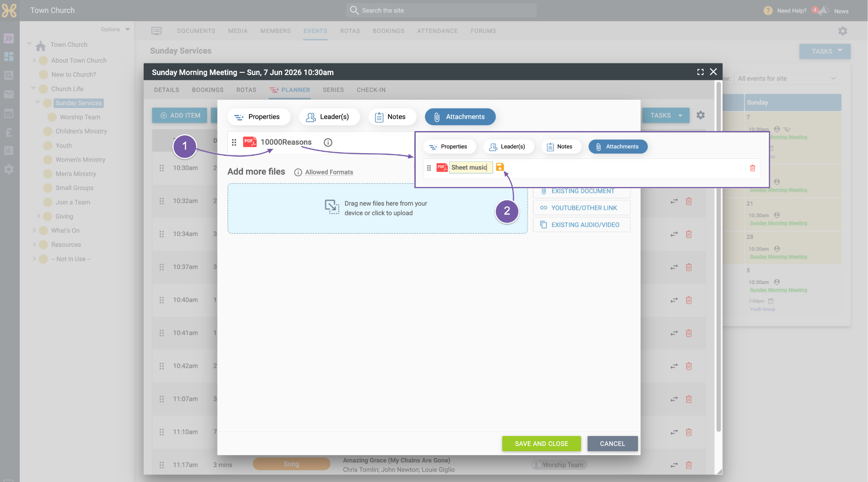868x482 pixels.
Task: Open the dashboard icon in left sidebar
Action: click(x=9, y=56)
